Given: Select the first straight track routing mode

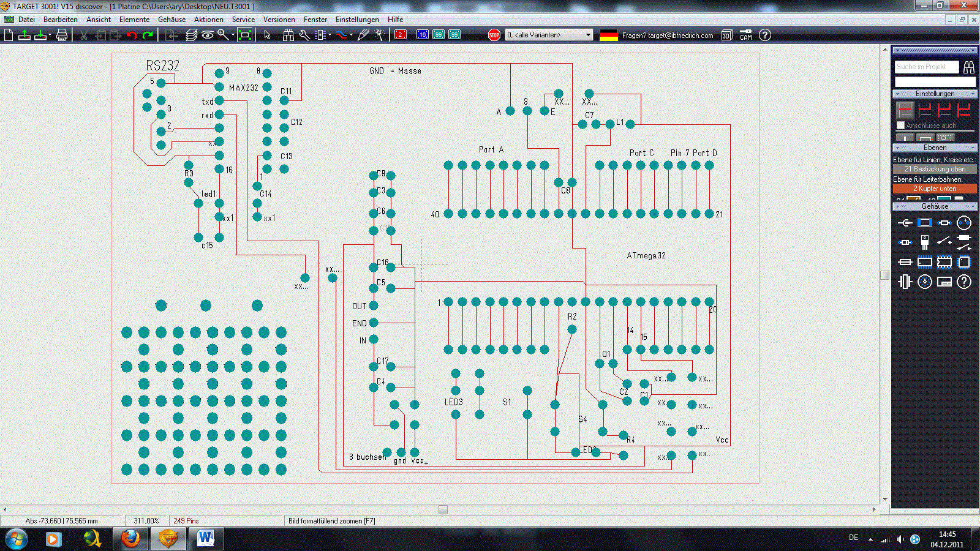Looking at the screenshot, I should tap(905, 110).
